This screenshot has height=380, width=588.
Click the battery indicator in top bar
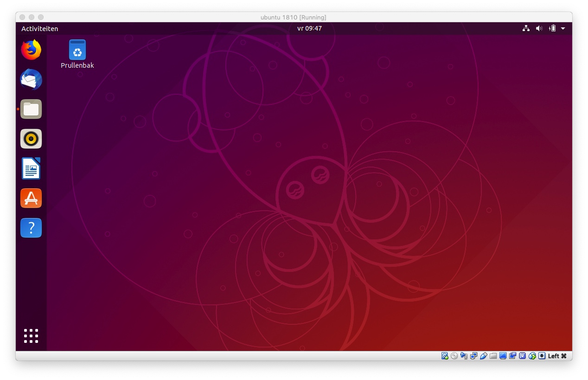[x=552, y=28]
